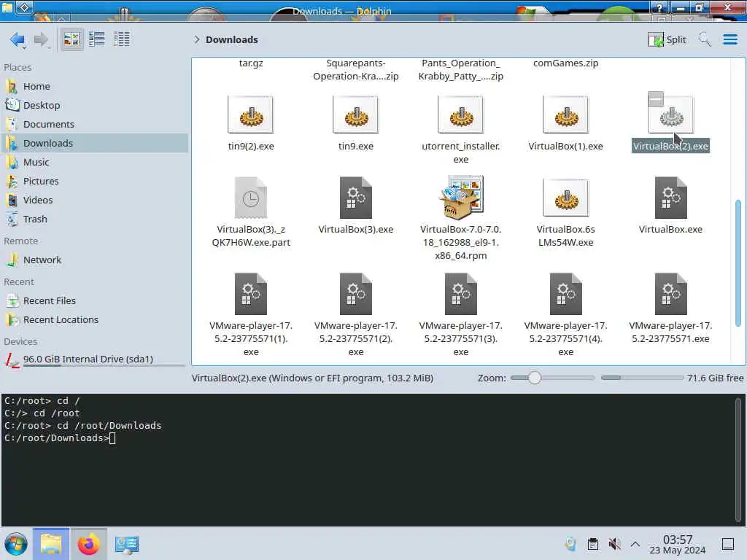
Task: Select the VMware-player-17.5.2-23775571(3).exe icon
Action: (x=461, y=294)
